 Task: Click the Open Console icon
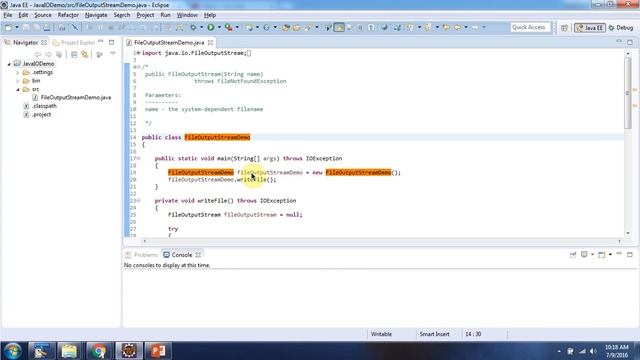pos(601,255)
